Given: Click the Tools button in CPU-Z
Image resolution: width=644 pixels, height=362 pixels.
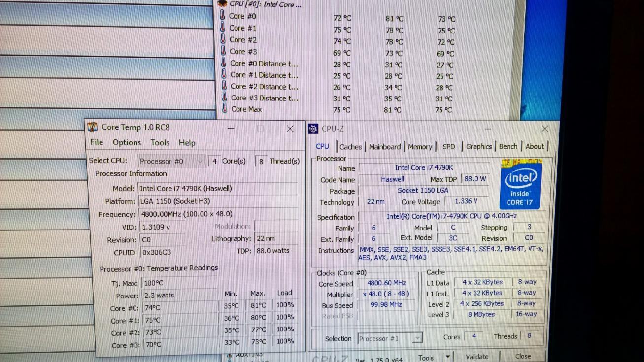Looking at the screenshot, I should [426, 357].
